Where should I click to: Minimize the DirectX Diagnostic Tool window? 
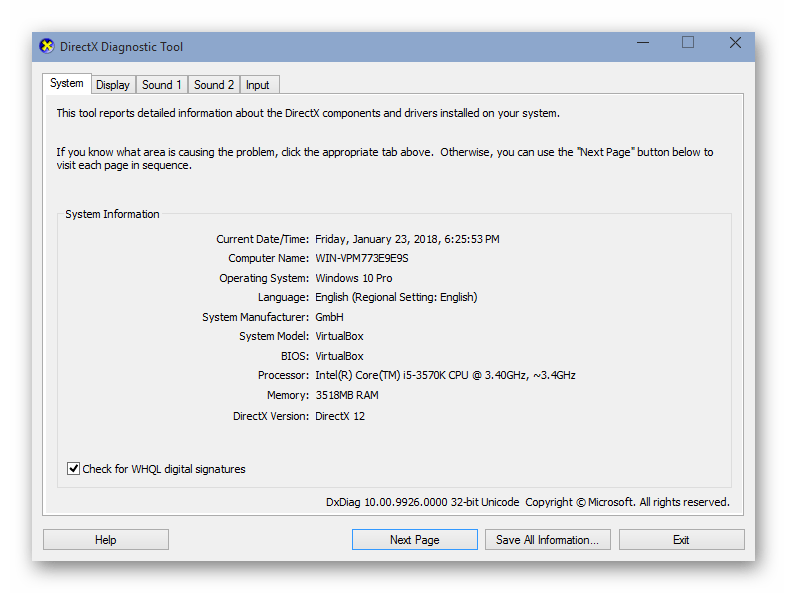point(643,43)
